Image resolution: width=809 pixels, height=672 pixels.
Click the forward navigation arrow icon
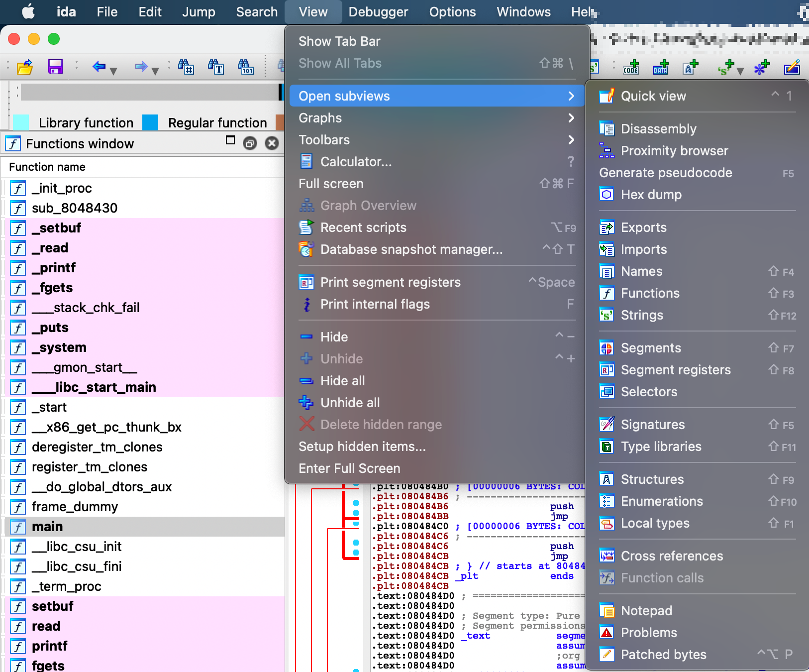141,66
